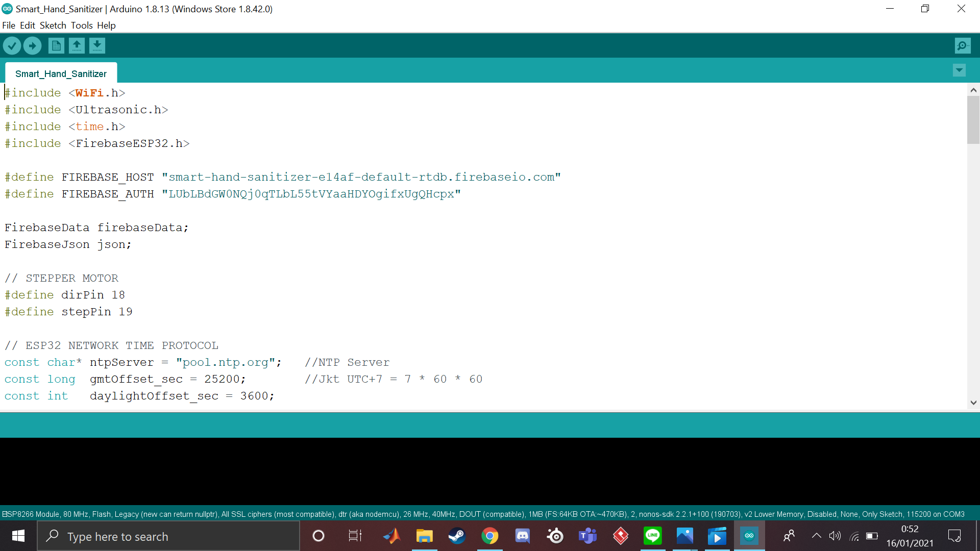Open the Sketch menu
The height and width of the screenshot is (551, 980).
click(x=53, y=26)
